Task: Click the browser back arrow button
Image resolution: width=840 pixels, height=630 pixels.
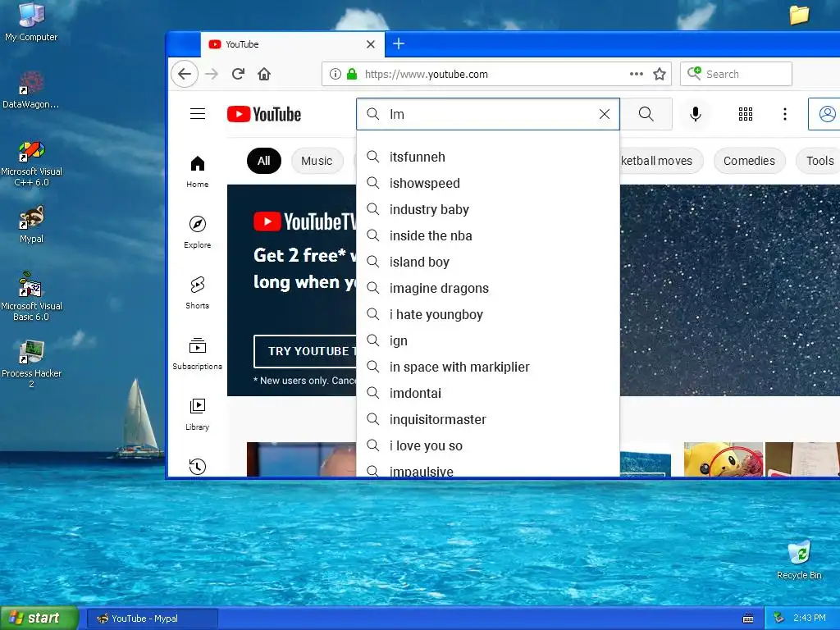Action: click(x=185, y=74)
